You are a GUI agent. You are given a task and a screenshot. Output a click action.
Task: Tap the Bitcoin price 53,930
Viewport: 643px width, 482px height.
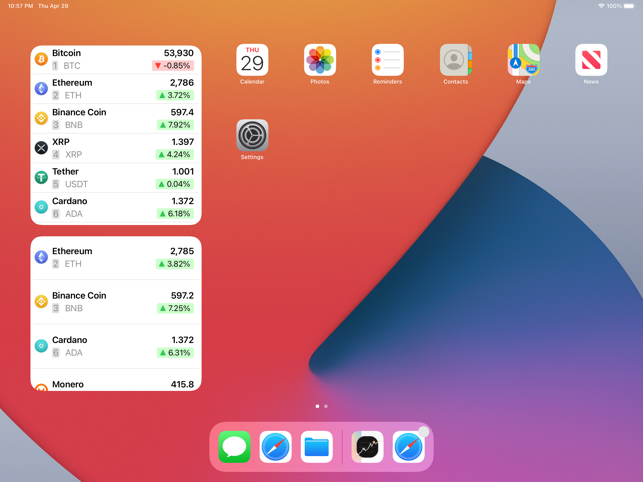tap(178, 53)
